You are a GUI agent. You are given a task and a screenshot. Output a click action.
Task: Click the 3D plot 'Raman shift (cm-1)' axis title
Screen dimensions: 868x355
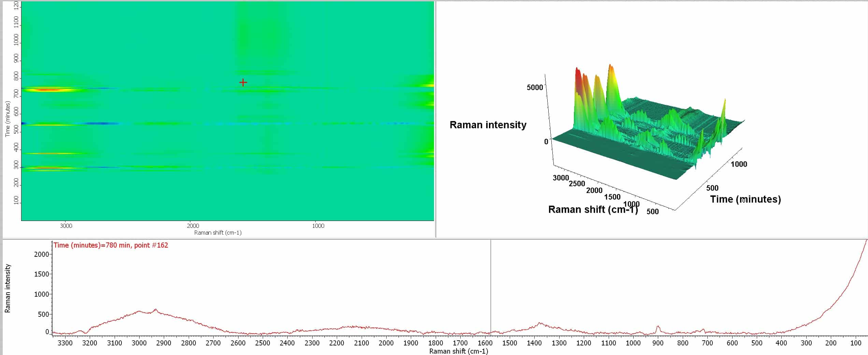[x=593, y=209]
